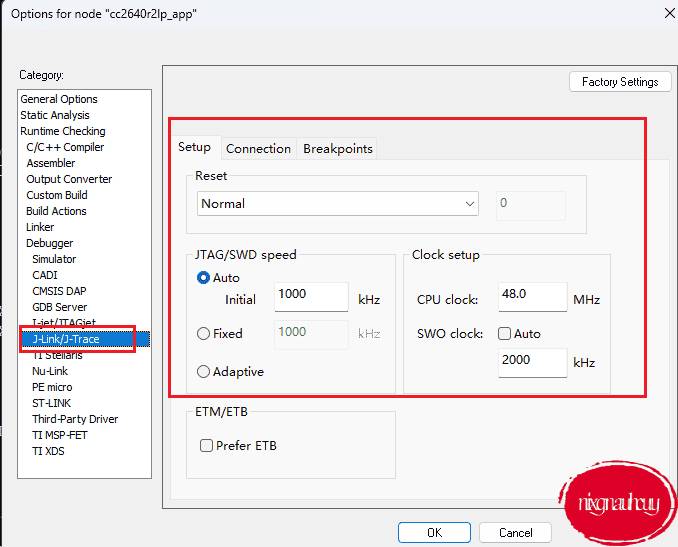The width and height of the screenshot is (678, 547).
Task: Select General Options in the category list
Action: point(59,99)
